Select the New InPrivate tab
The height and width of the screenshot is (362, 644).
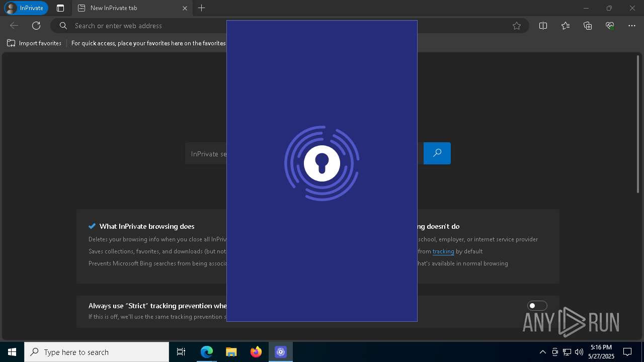pyautogui.click(x=132, y=8)
